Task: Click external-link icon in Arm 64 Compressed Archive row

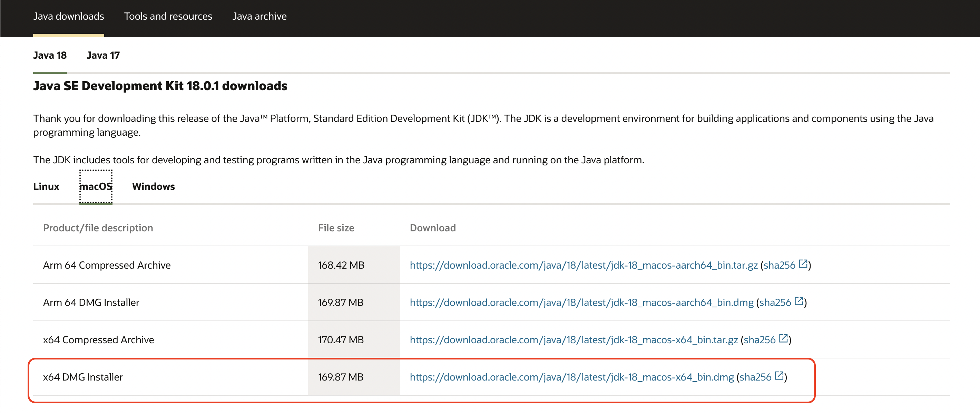Action: point(803,263)
